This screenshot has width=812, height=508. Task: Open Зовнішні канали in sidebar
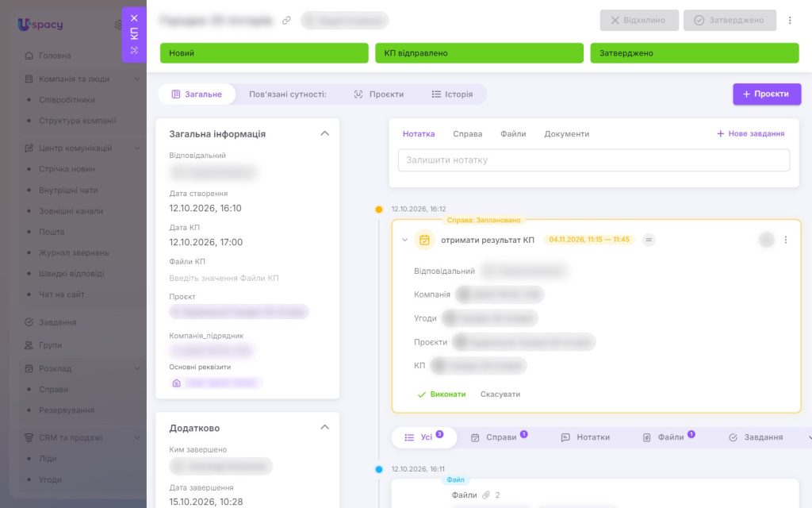(71, 211)
